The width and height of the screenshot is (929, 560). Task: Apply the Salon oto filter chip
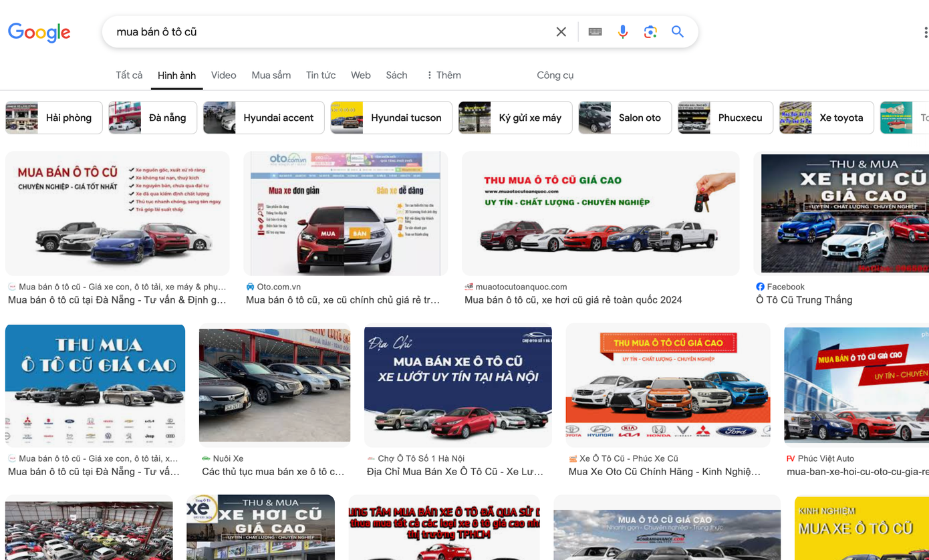click(x=624, y=118)
